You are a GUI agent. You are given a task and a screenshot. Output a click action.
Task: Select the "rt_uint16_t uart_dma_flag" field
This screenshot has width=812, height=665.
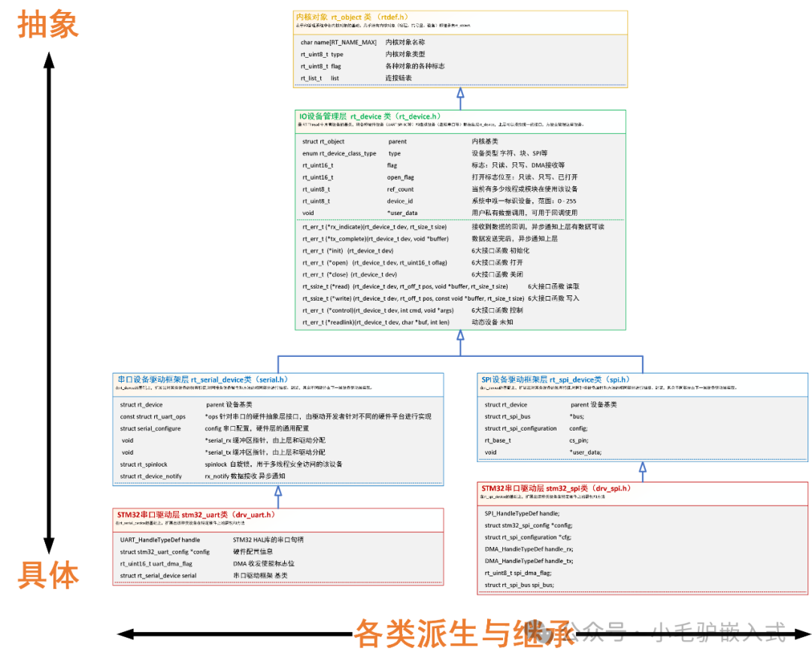(156, 564)
